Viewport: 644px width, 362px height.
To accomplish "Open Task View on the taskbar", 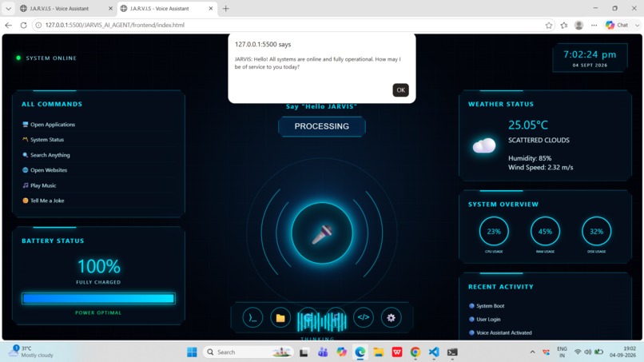I will click(x=304, y=352).
